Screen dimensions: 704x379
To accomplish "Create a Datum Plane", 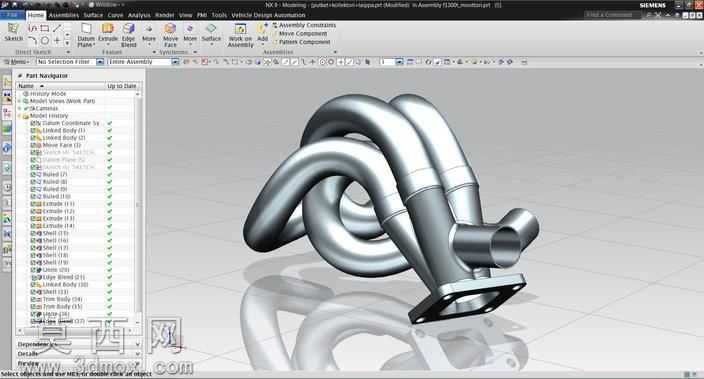I will pos(86,35).
